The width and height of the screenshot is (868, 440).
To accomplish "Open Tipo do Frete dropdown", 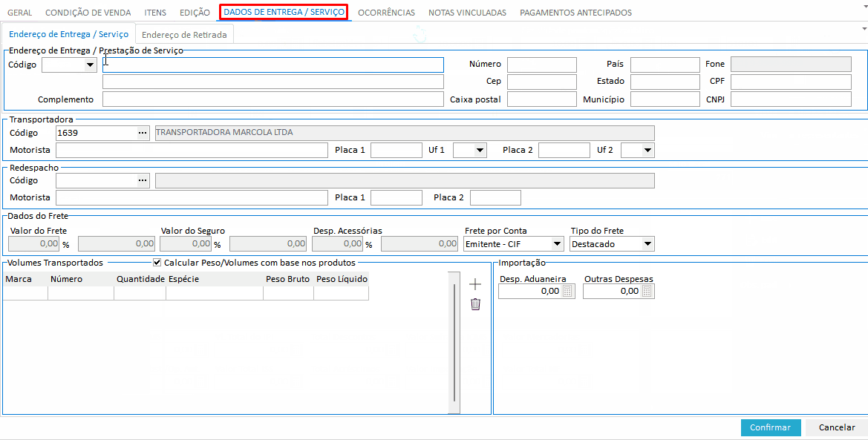I will click(x=647, y=244).
